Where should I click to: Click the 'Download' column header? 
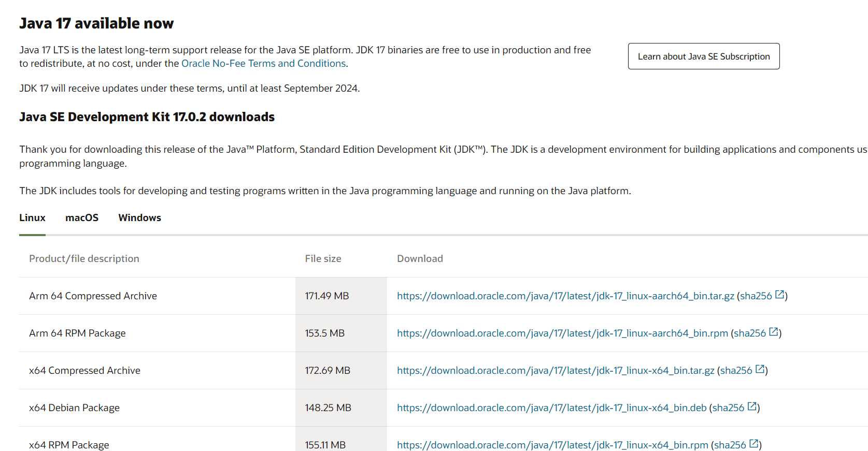point(420,259)
